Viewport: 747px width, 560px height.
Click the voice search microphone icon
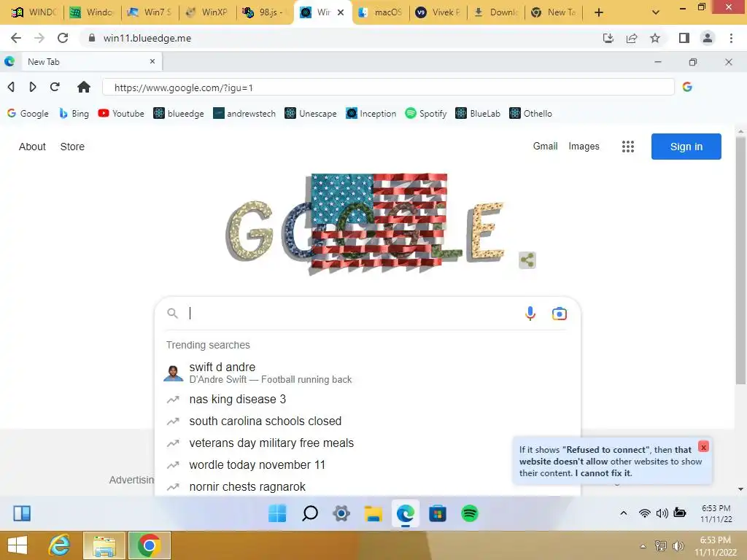[x=530, y=314]
